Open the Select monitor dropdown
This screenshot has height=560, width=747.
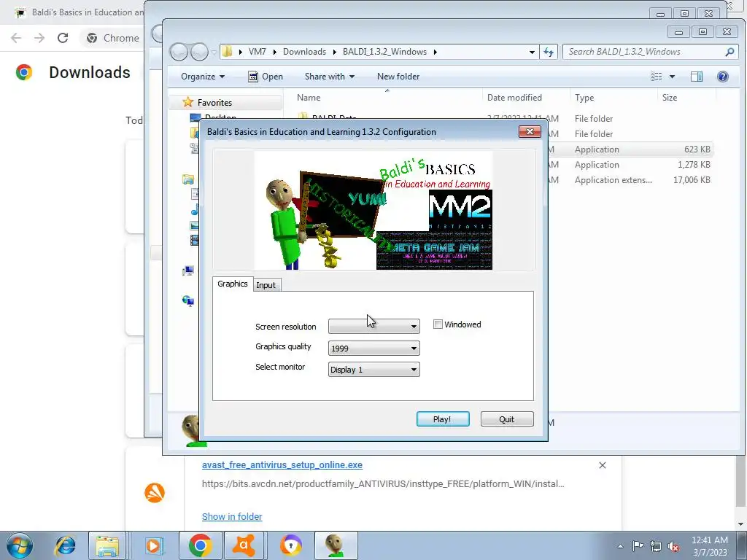374,370
